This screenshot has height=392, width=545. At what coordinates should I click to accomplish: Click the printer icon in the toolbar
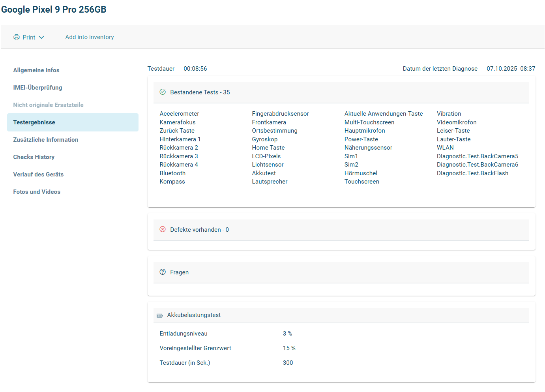pos(17,37)
